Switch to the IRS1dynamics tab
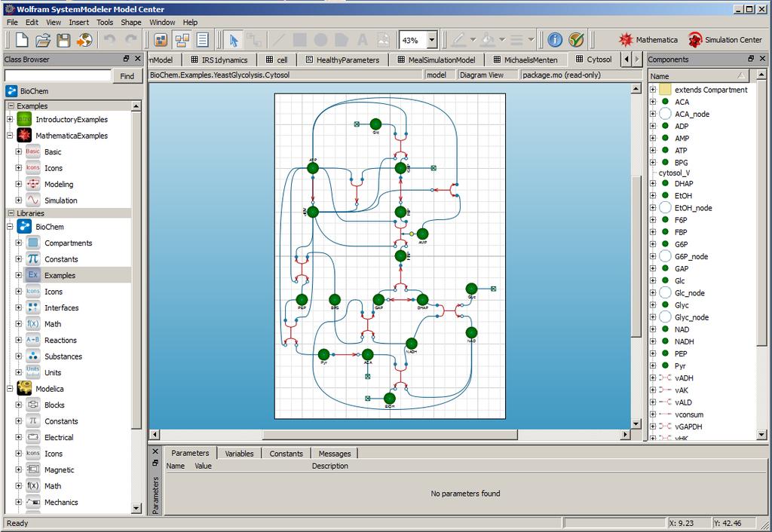 [219, 60]
